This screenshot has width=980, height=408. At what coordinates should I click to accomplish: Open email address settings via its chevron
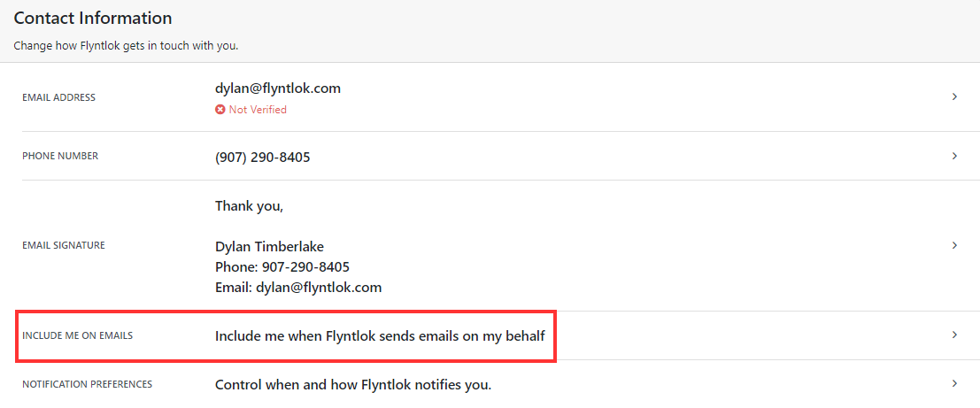[x=954, y=96]
